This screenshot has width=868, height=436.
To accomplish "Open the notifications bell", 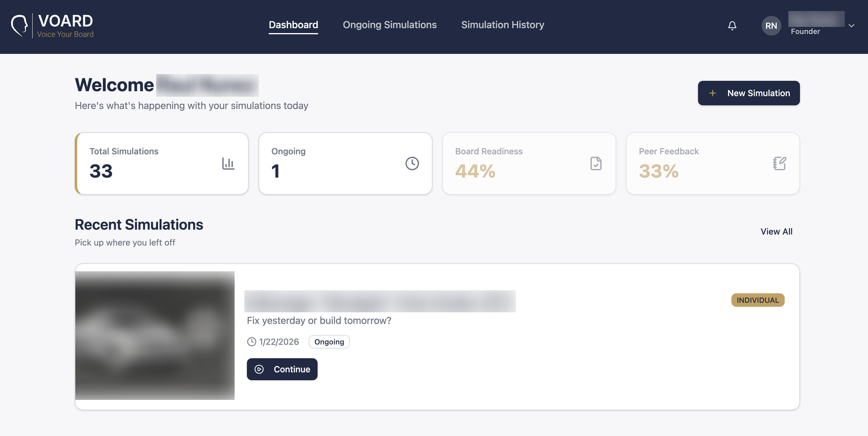I will (x=732, y=25).
